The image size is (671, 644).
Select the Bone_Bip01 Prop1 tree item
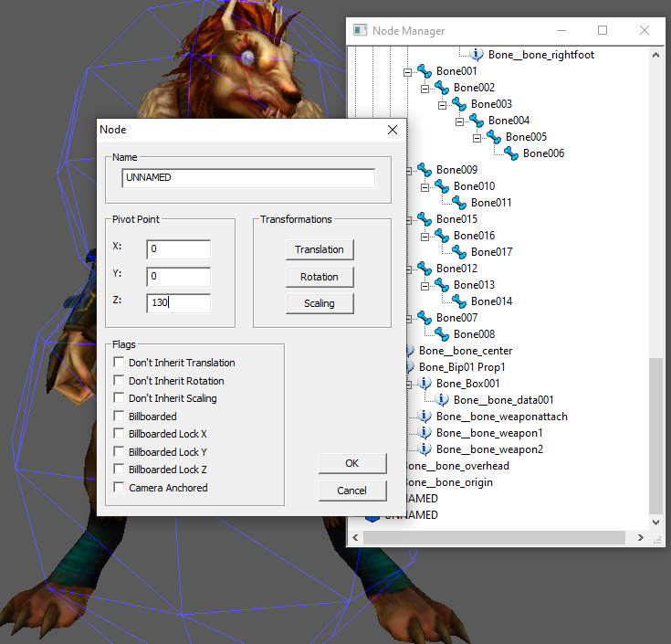tap(462, 367)
